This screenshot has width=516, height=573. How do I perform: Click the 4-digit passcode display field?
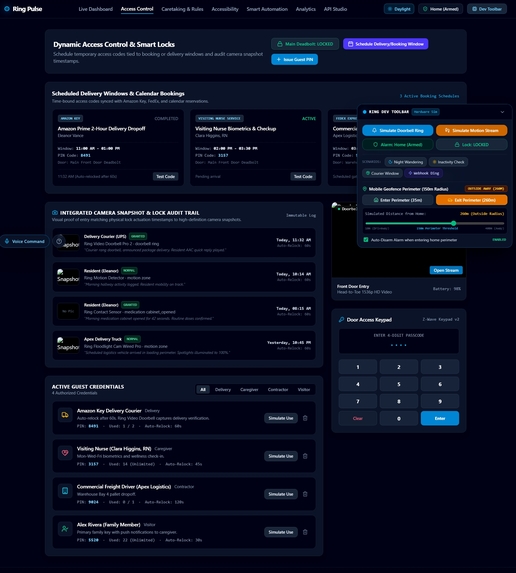[x=399, y=341]
